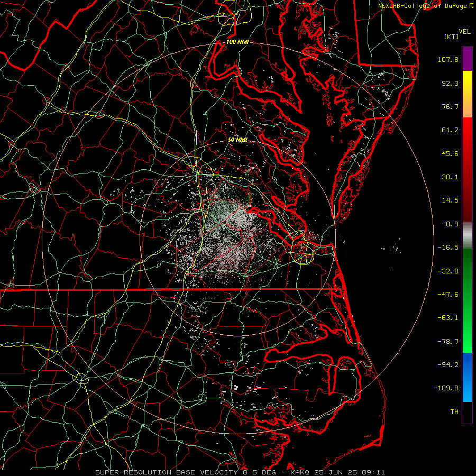Click the 50 NMI range ring label
This screenshot has height=476, width=476.
[237, 140]
